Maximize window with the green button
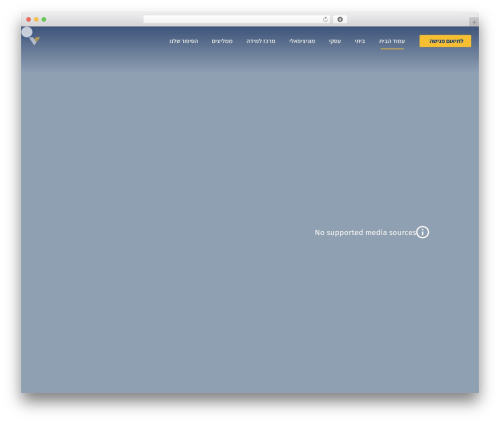500x423 pixels. point(44,19)
